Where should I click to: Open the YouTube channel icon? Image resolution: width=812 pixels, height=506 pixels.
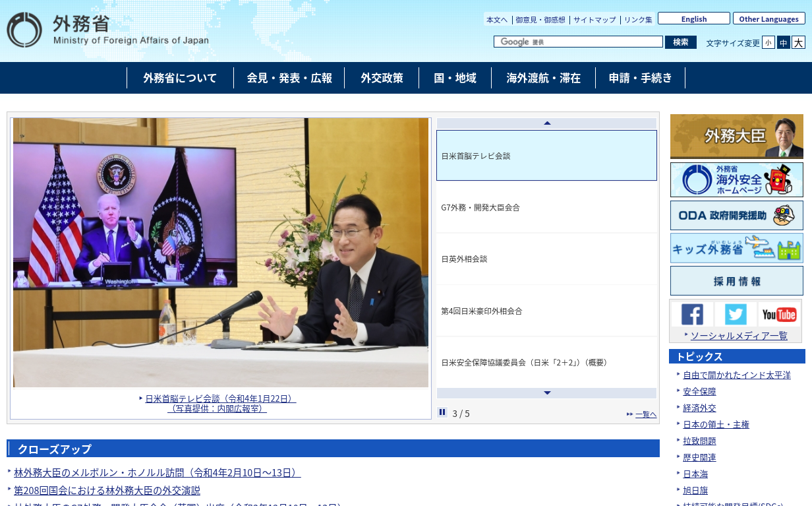pyautogui.click(x=779, y=315)
